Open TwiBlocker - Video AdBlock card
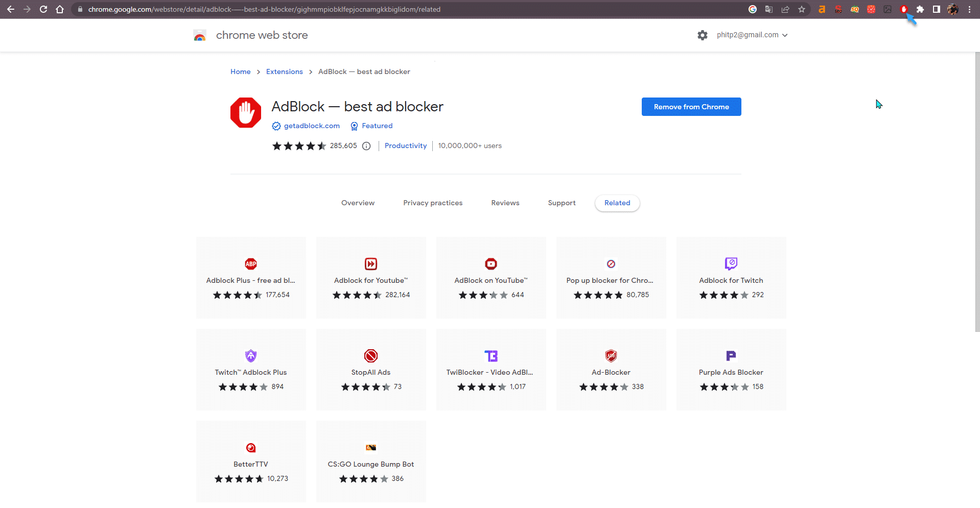Viewport: 980px width, 508px height. pyautogui.click(x=491, y=370)
